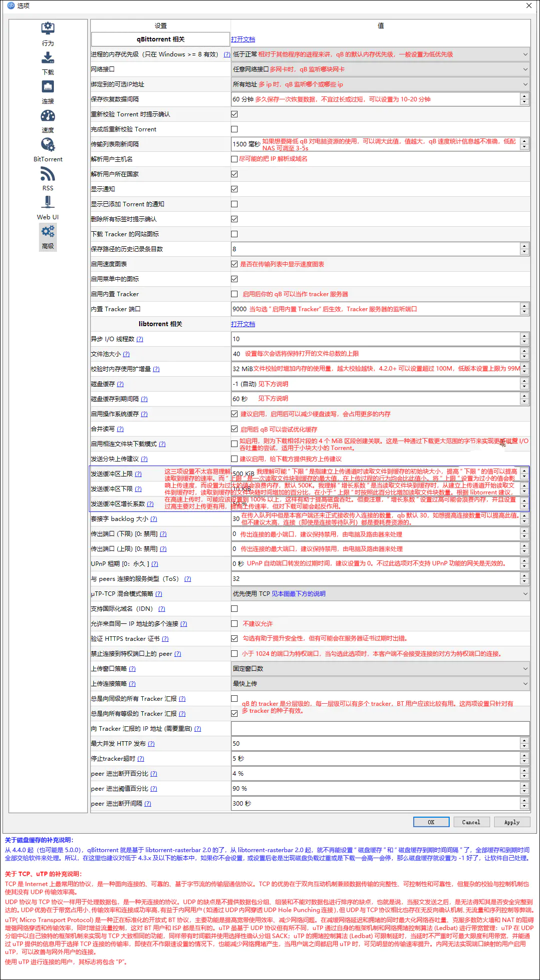540x980 pixels.
Task: Enable the 启用内置 Tracker checkbox
Action: point(234,294)
